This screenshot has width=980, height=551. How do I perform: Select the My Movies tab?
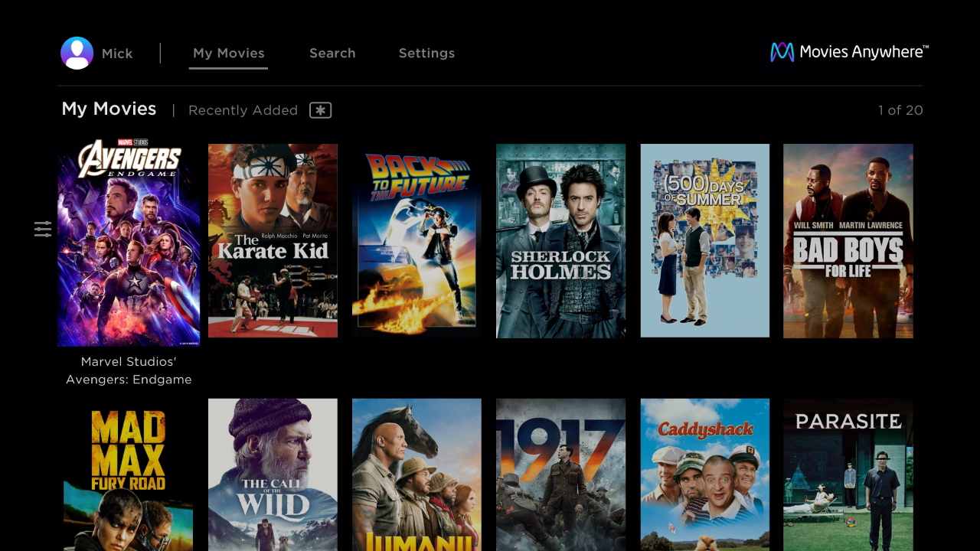[x=228, y=53]
